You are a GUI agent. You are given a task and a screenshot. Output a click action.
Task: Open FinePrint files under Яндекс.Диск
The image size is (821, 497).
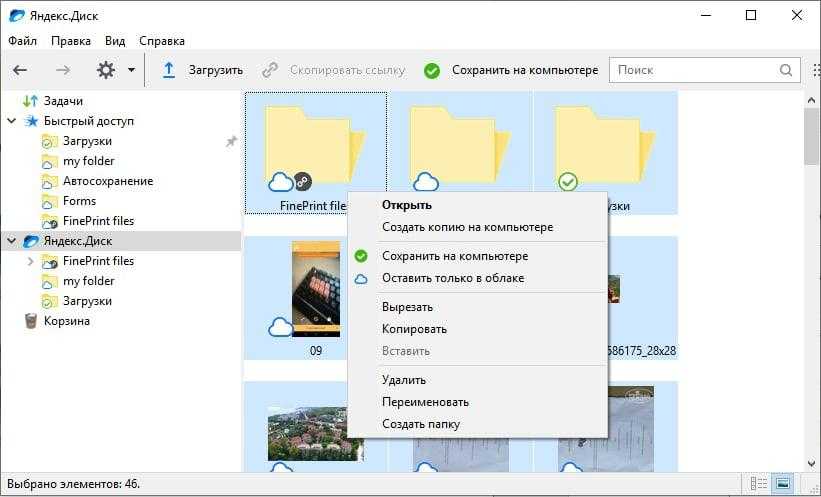click(98, 261)
